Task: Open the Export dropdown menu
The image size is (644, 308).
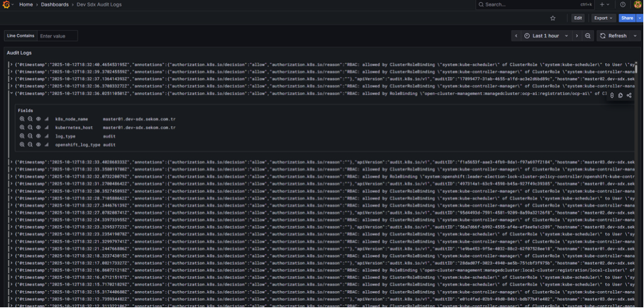Action: (604, 18)
